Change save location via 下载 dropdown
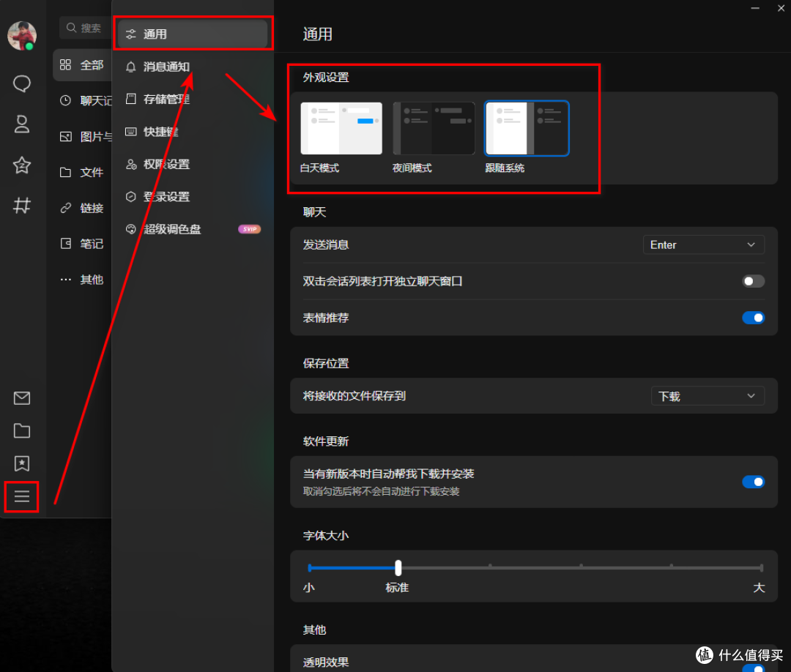The width and height of the screenshot is (791, 672). pos(708,395)
